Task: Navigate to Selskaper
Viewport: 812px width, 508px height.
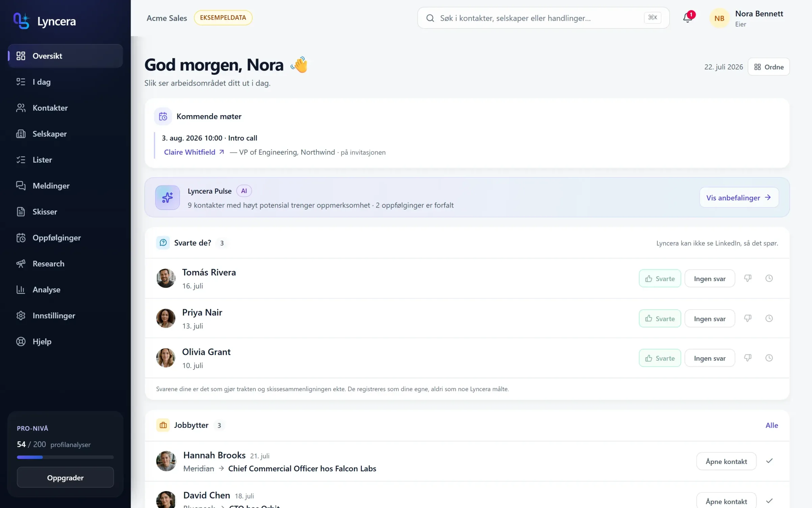Action: tap(65, 134)
